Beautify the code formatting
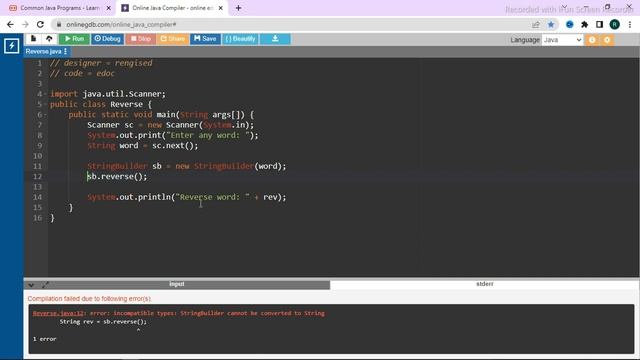Screen dimensions: 640x360 pyautogui.click(x=240, y=39)
